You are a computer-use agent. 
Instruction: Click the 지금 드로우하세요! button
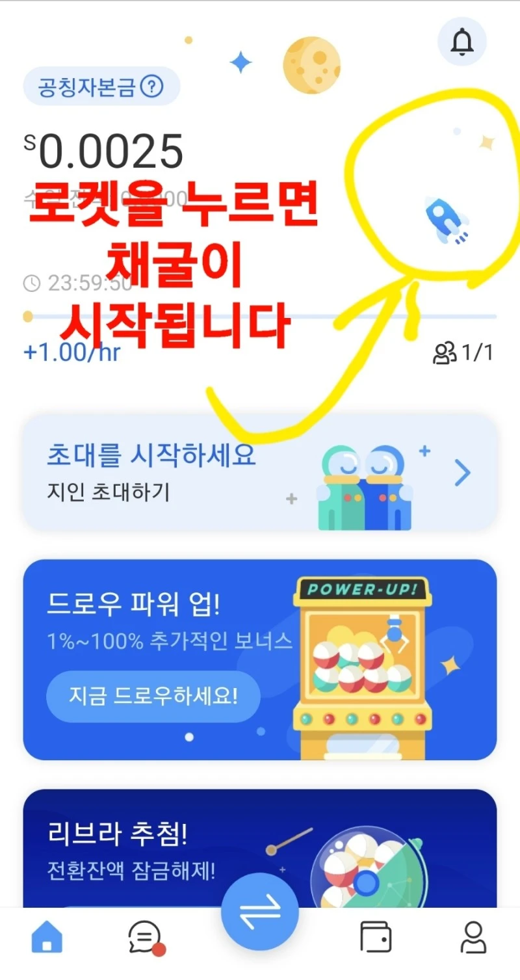(x=153, y=696)
